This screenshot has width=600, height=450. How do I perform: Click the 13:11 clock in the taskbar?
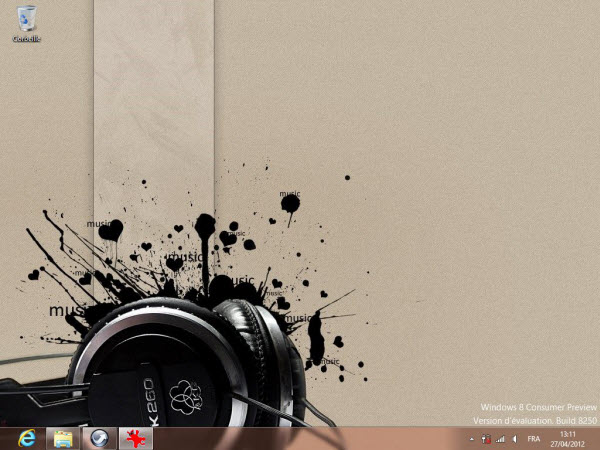(x=568, y=433)
